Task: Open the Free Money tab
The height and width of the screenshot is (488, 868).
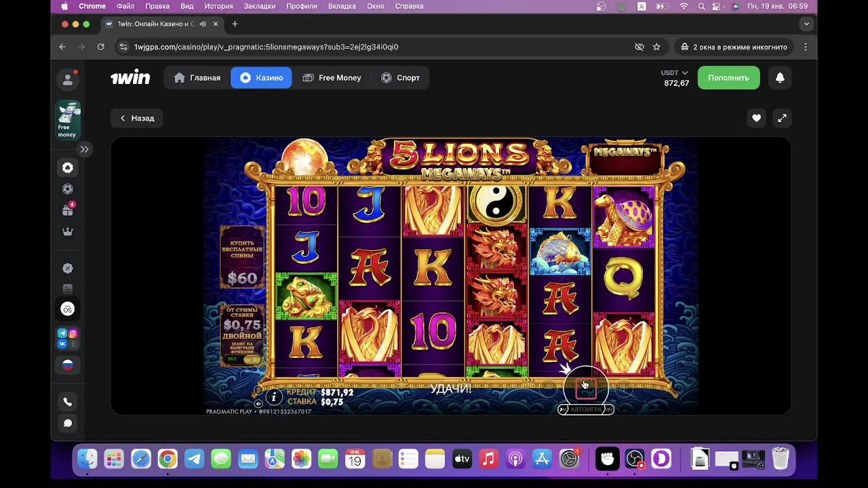Action: tap(332, 78)
